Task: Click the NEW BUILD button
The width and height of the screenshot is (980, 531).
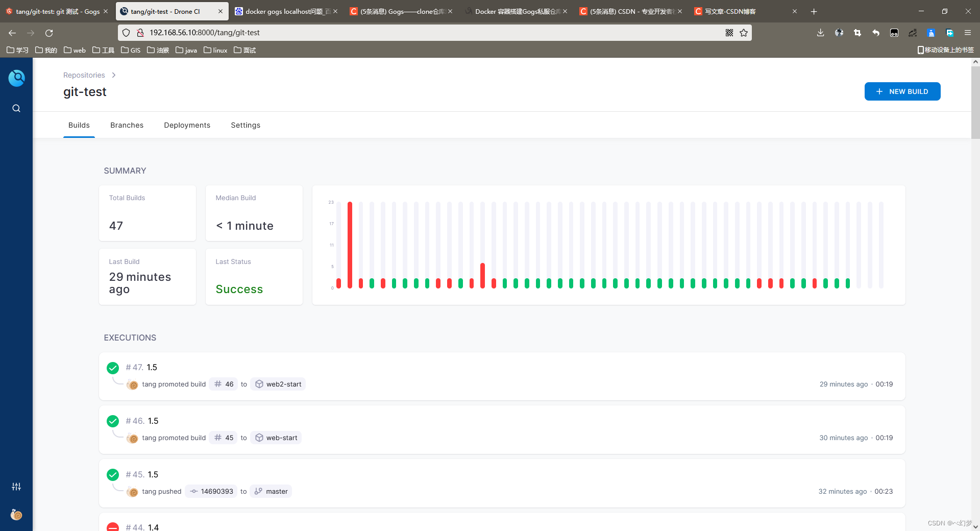Action: (902, 91)
